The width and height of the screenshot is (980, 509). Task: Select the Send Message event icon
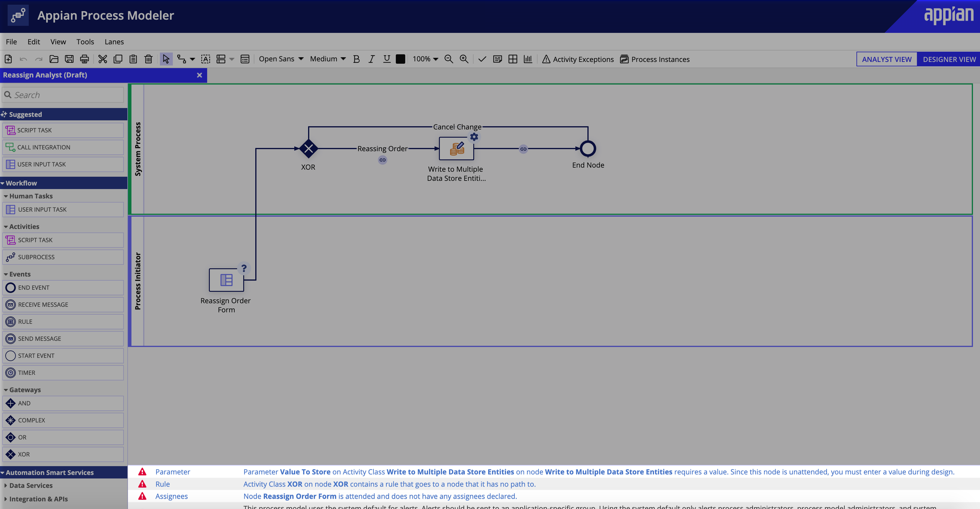tap(10, 338)
